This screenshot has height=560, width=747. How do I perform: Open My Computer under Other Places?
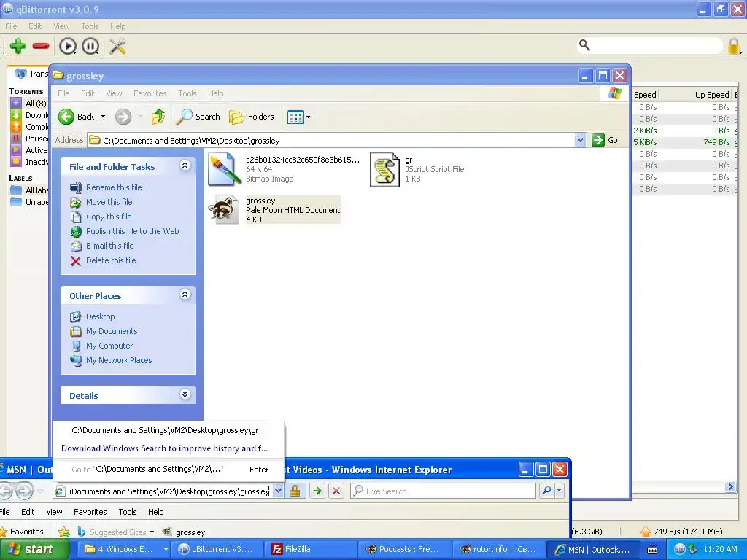[109, 346]
